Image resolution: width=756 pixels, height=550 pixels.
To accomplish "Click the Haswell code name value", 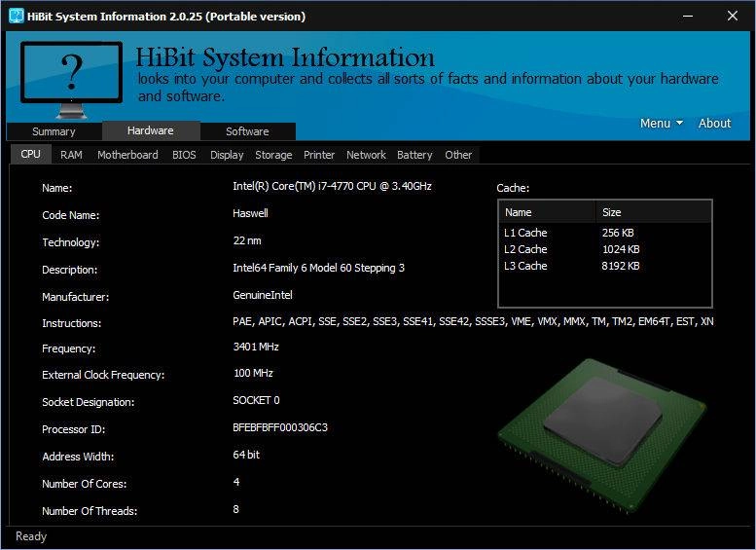I will pyautogui.click(x=250, y=213).
